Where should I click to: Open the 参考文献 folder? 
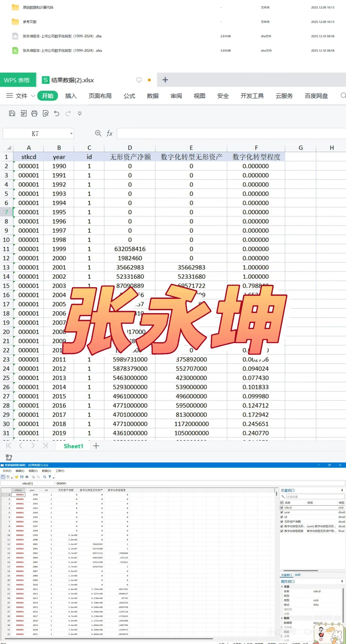click(29, 22)
